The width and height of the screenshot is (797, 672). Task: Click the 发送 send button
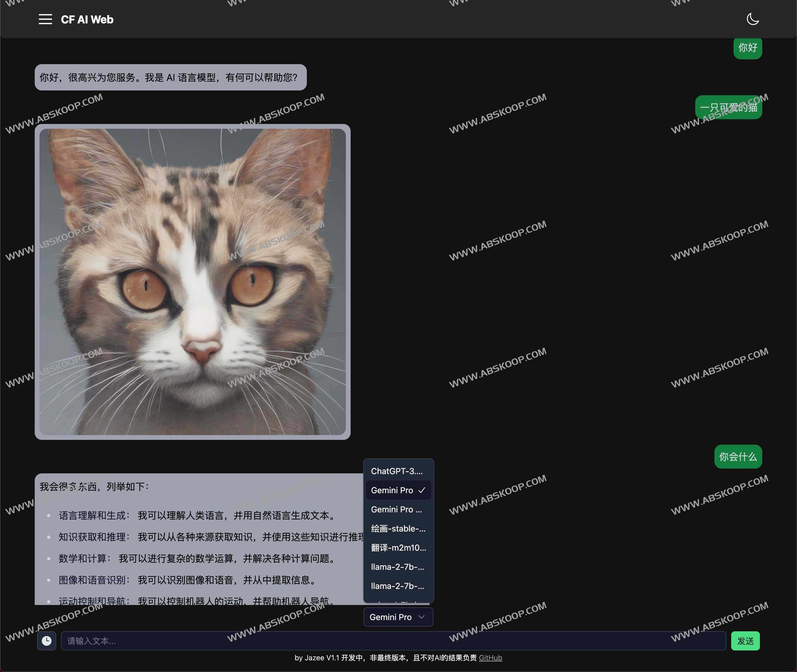[745, 641]
